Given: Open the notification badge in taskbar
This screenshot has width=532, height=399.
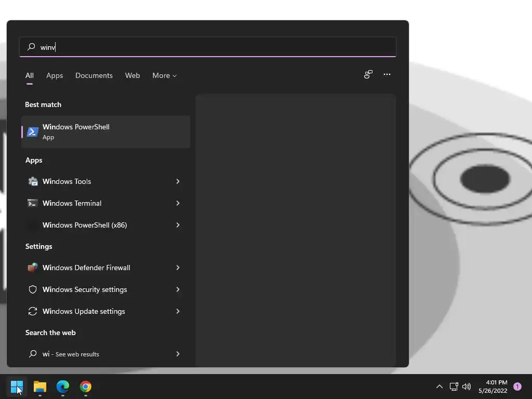Looking at the screenshot, I should point(517,387).
